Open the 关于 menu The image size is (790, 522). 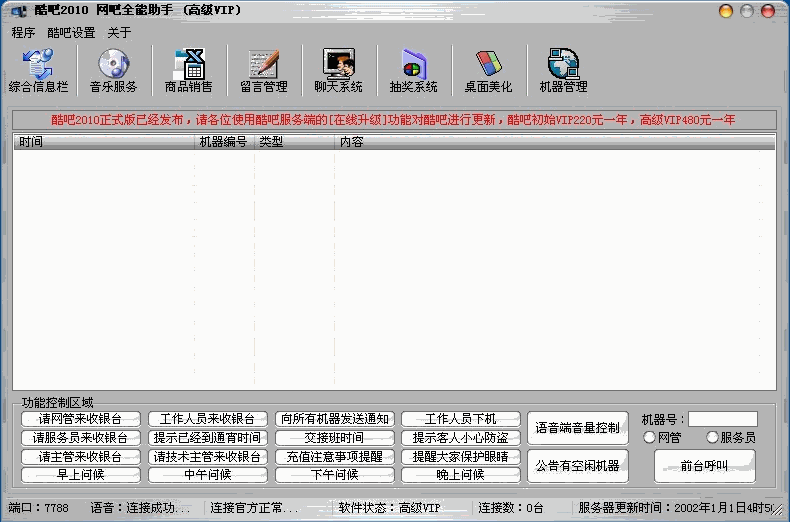coord(119,33)
